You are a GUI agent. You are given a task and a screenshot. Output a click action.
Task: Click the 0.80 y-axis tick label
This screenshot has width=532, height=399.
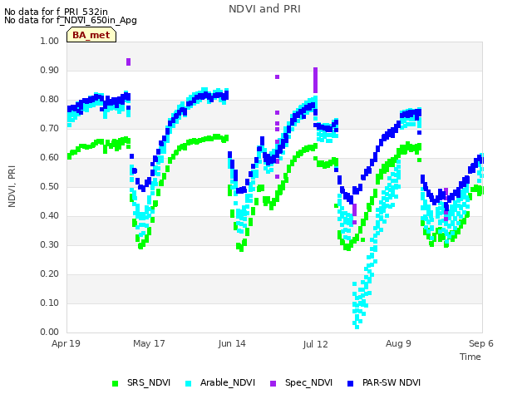(x=50, y=100)
